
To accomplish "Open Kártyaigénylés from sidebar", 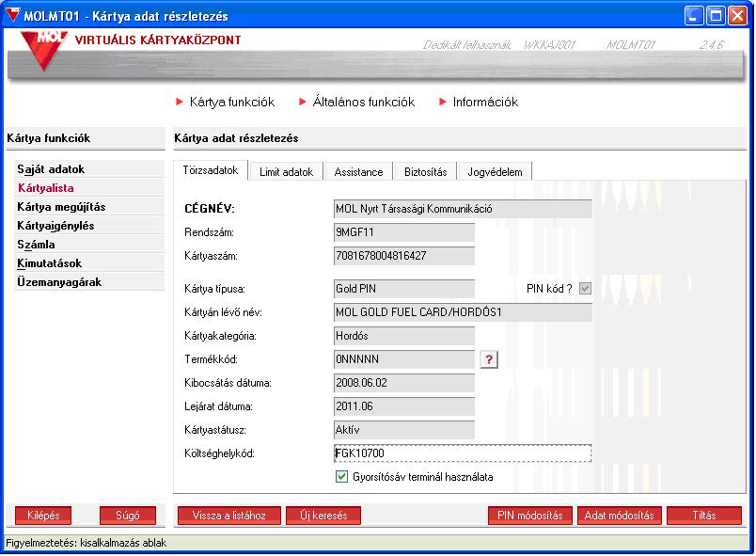I will pyautogui.click(x=89, y=226).
